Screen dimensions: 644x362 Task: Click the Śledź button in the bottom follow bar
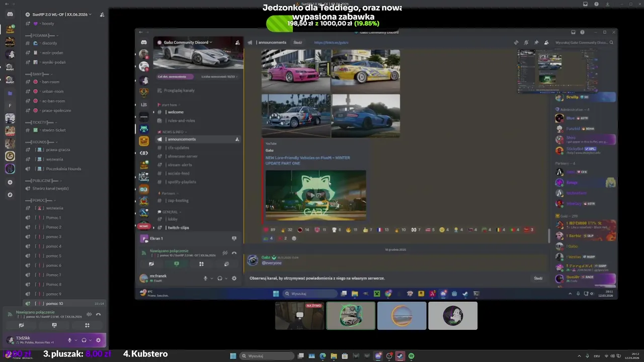tap(538, 279)
